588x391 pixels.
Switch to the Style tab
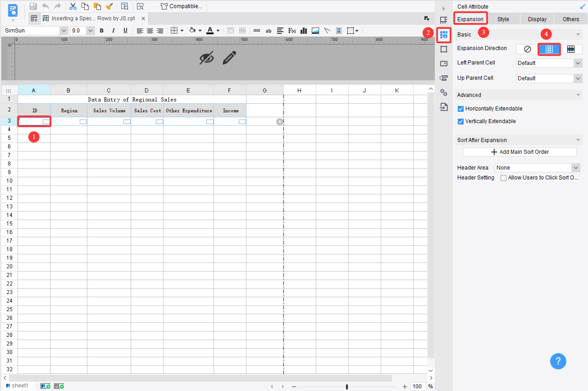coord(503,19)
